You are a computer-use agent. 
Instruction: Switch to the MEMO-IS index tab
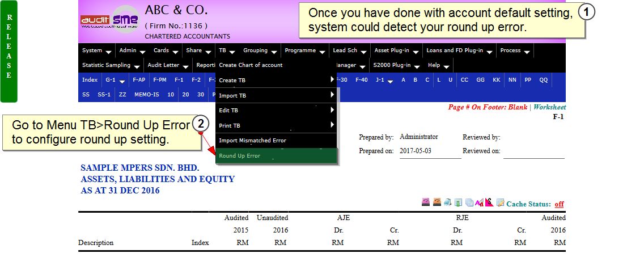pyautogui.click(x=146, y=94)
